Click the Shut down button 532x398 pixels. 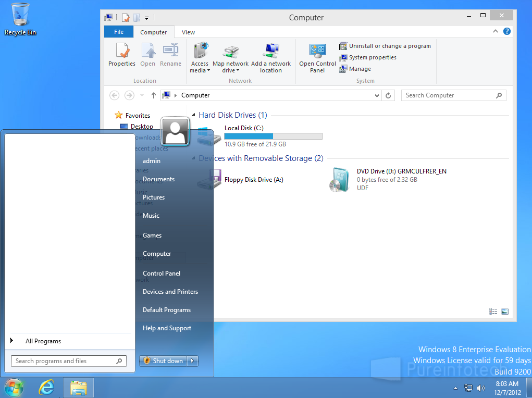(163, 360)
